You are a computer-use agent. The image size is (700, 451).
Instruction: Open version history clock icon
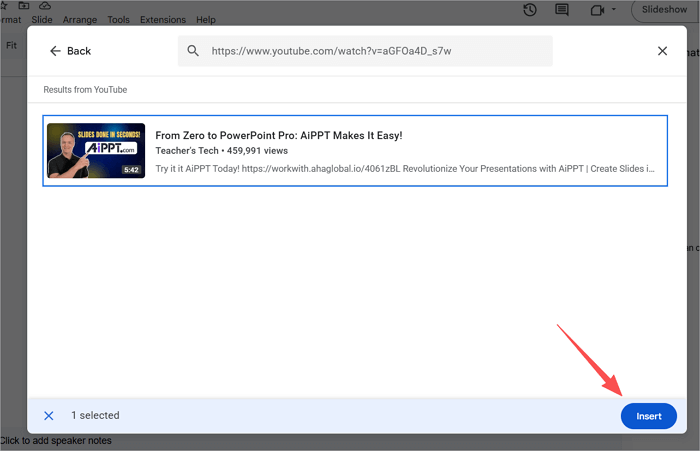[x=529, y=10]
